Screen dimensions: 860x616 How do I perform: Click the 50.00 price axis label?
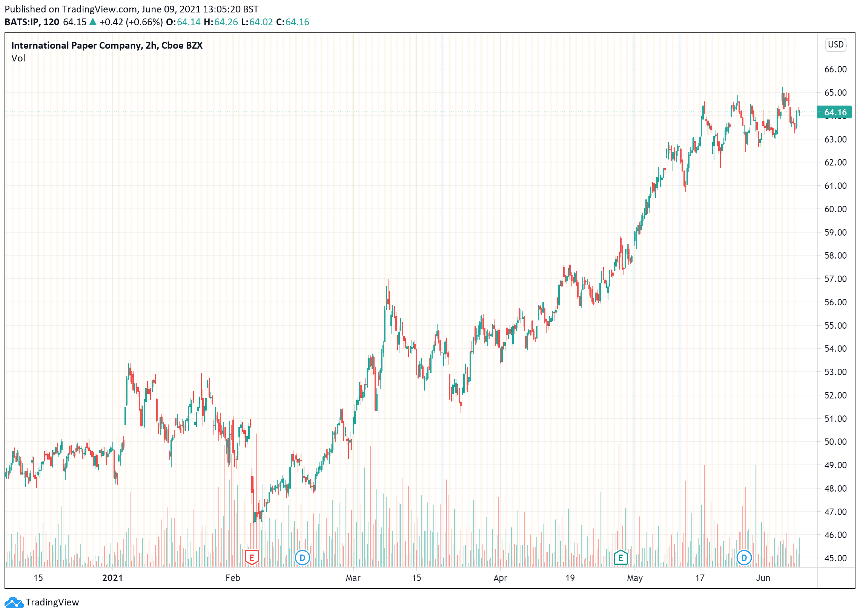835,442
